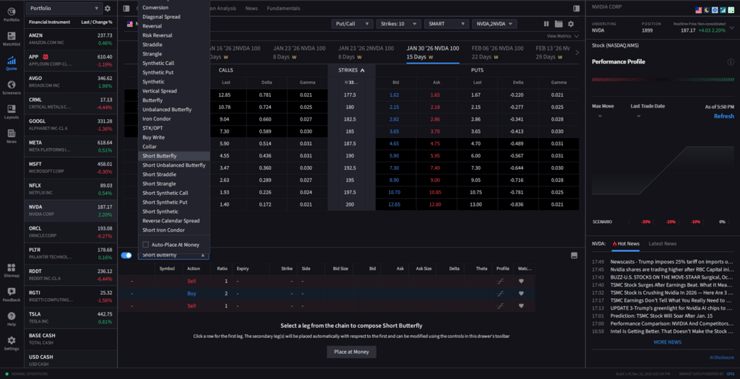Select Iron Condor from strategy list

(157, 119)
